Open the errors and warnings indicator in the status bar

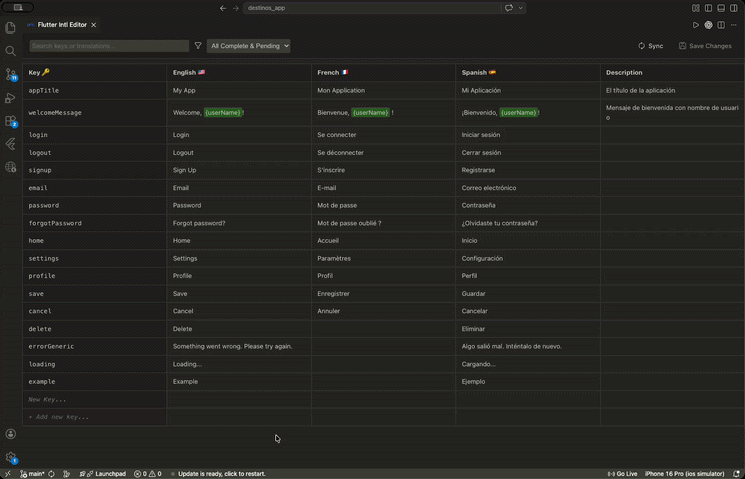pyautogui.click(x=148, y=474)
